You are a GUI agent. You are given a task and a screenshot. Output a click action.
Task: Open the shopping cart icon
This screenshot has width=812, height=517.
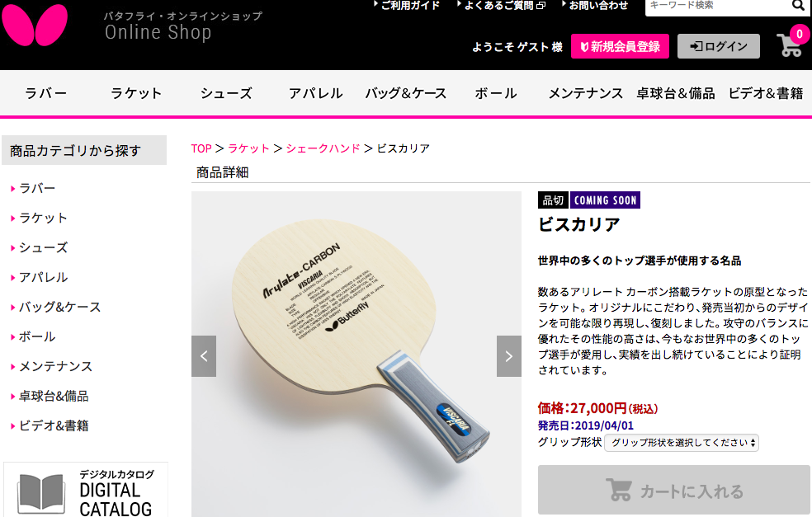pyautogui.click(x=791, y=45)
